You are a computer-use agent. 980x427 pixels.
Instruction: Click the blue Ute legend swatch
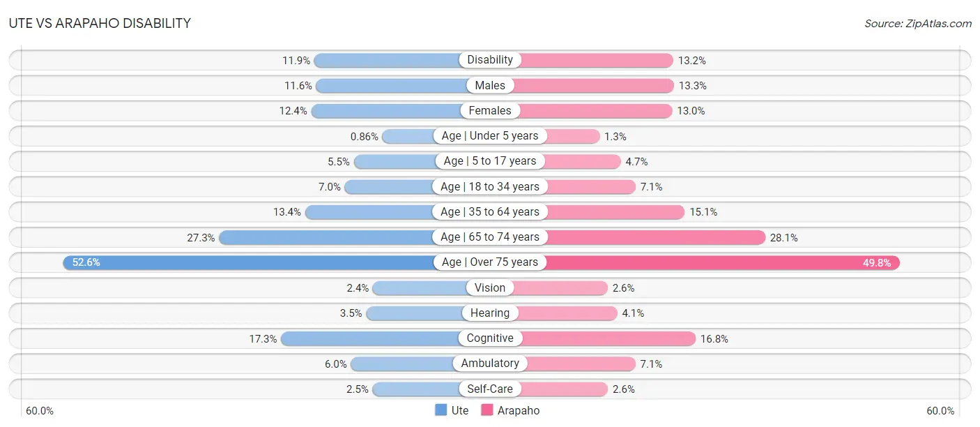coord(441,410)
